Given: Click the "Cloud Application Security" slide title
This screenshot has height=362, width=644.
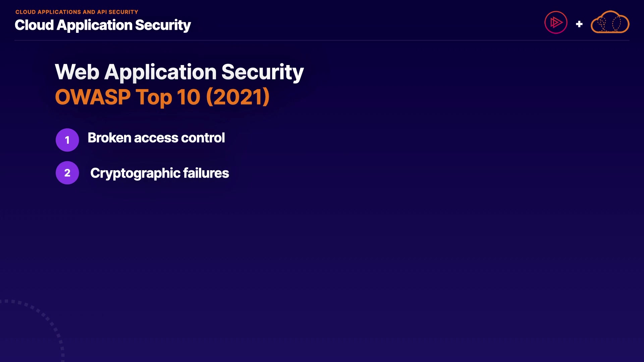Looking at the screenshot, I should tap(103, 25).
